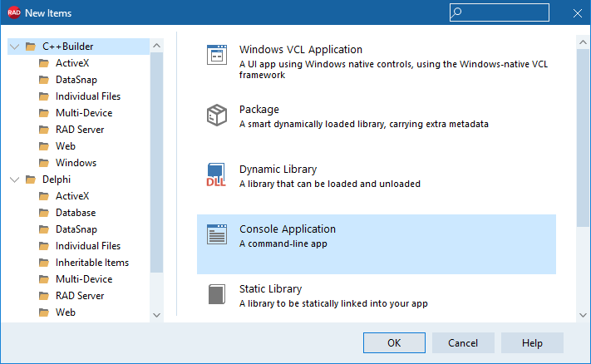Open RAD Server under C++Builder
This screenshot has width=591, height=364.
coord(80,130)
